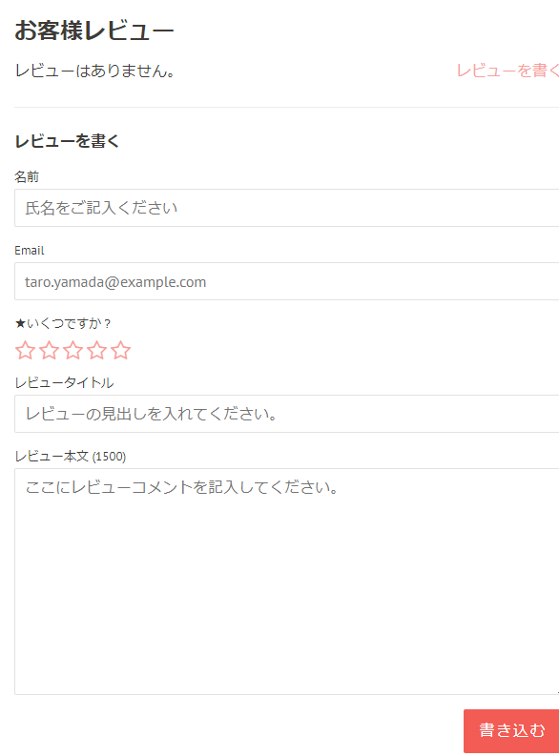Click the Email field label
Image resolution: width=559 pixels, height=756 pixels.
tap(30, 251)
